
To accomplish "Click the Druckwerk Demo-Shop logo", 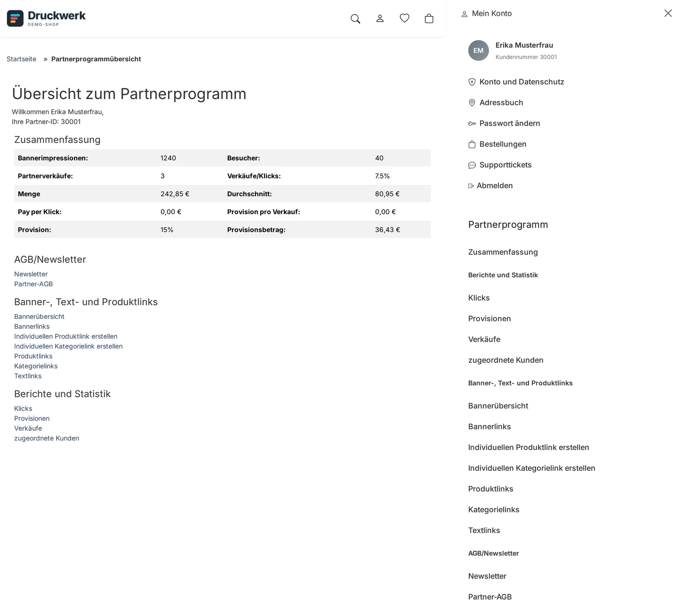I will [x=46, y=18].
